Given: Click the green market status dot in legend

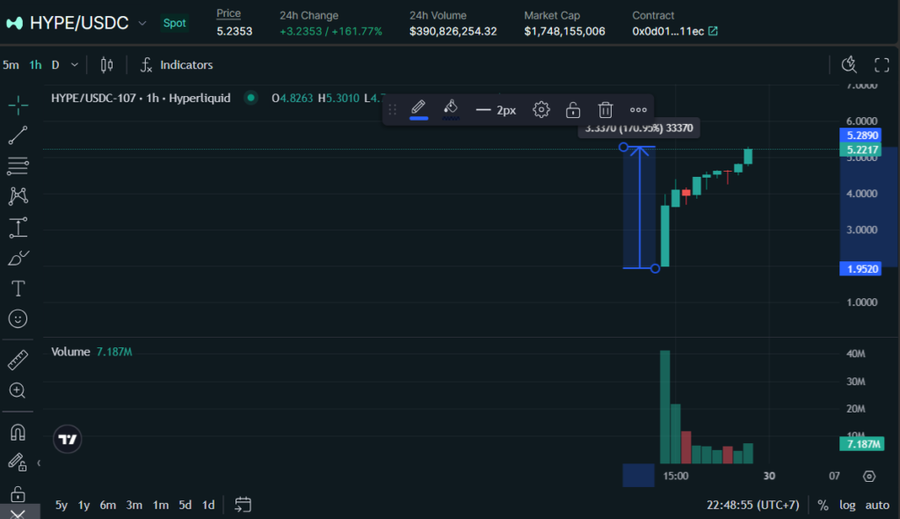Looking at the screenshot, I should 251,98.
